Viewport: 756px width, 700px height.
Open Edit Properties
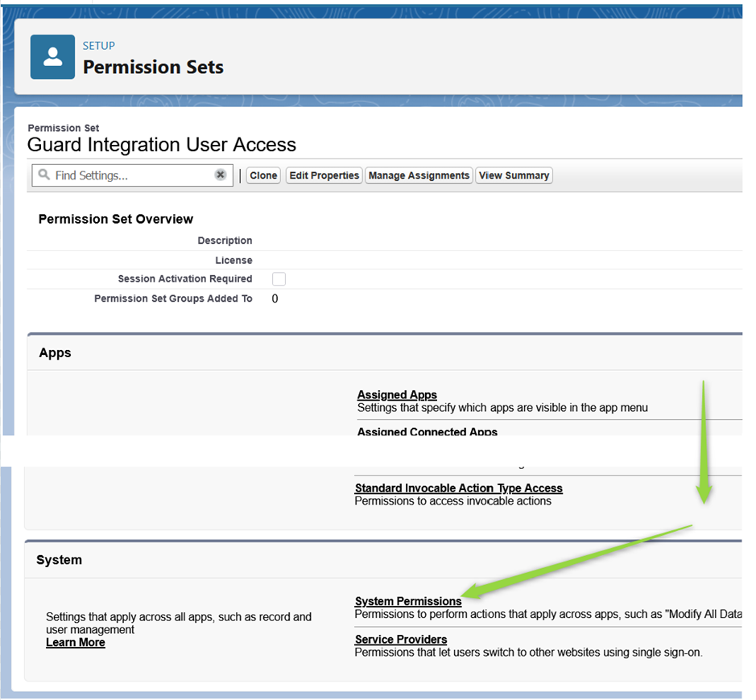(x=324, y=175)
